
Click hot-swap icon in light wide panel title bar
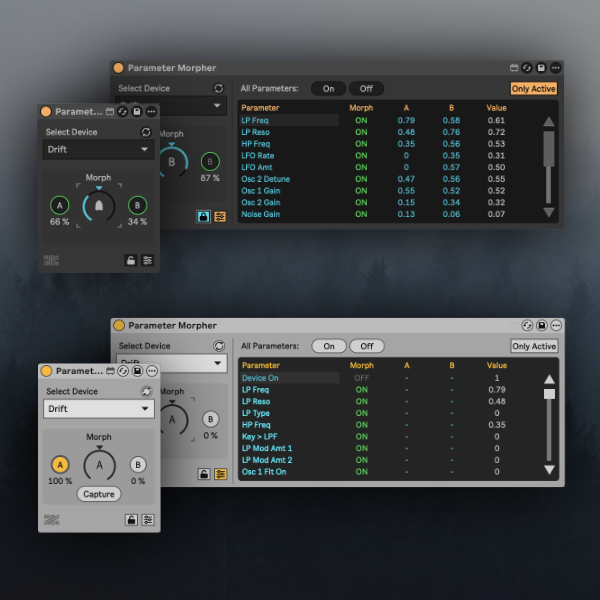click(x=527, y=325)
